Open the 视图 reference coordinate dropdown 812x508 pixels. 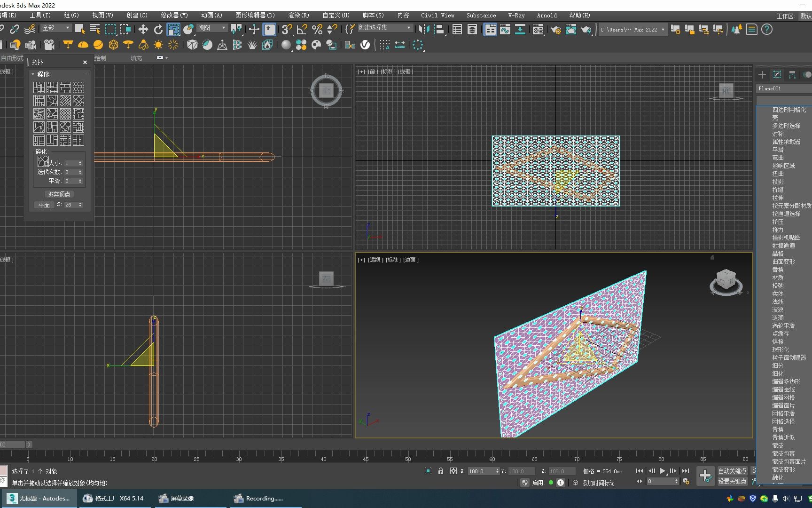tap(212, 28)
